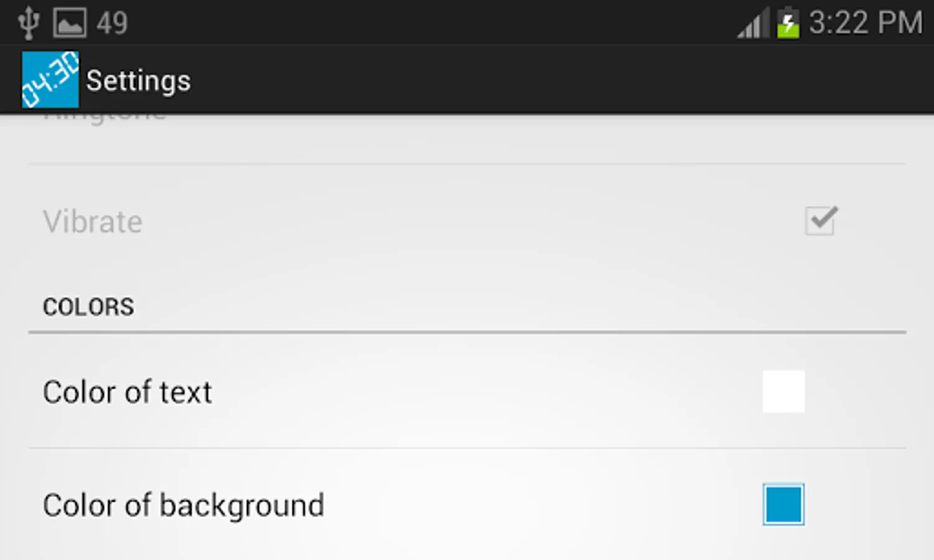Tap the 3:22 PM status clock
Image resolution: width=934 pixels, height=560 pixels.
click(865, 23)
